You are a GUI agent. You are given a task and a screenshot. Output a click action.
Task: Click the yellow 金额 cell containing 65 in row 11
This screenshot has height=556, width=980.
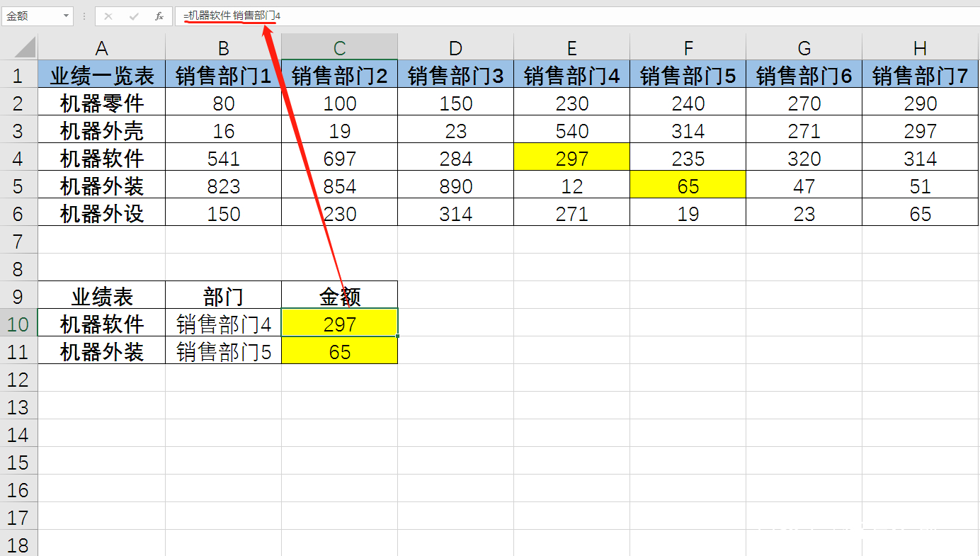[x=339, y=351]
